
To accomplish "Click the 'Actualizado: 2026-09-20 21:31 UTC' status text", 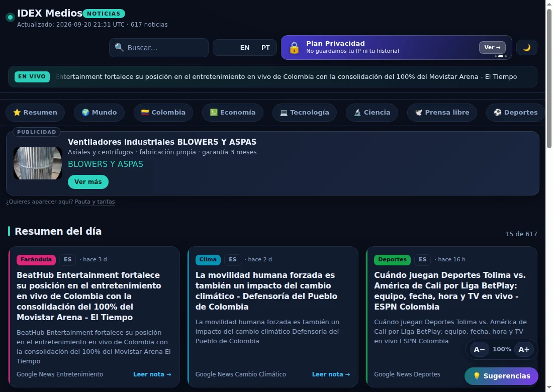I will [71, 24].
